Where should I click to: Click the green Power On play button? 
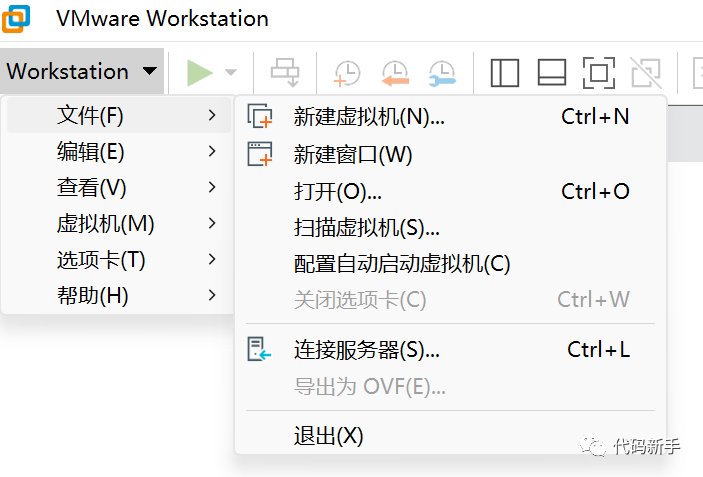[200, 73]
